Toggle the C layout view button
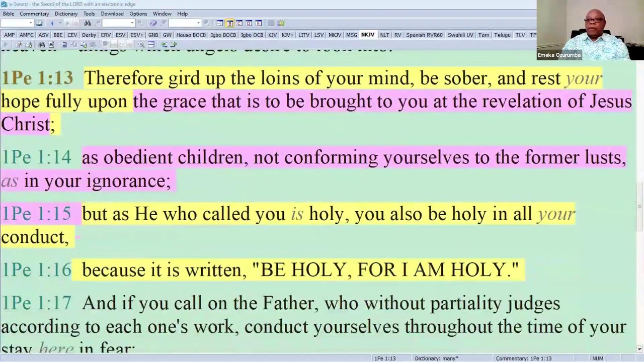644x362 pixels. point(239,23)
